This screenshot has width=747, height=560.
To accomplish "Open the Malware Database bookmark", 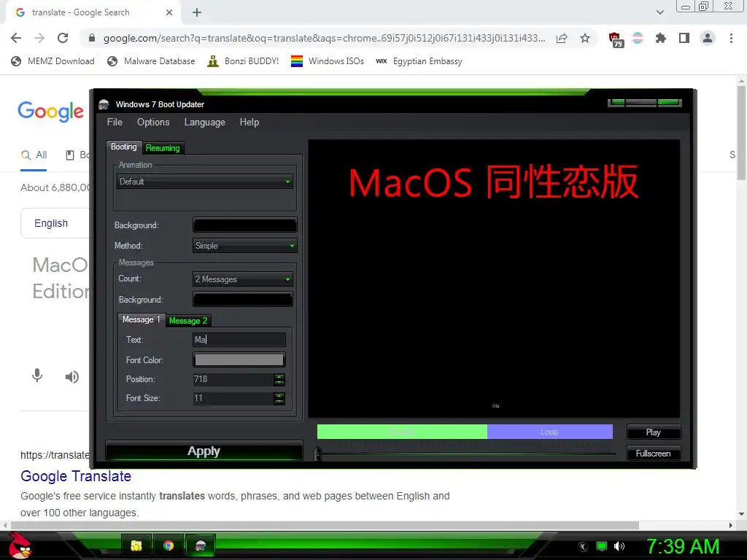I will [151, 61].
